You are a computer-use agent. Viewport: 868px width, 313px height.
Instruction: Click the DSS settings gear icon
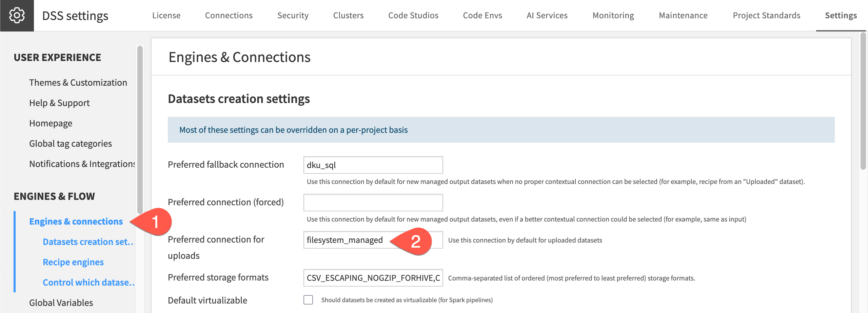pyautogui.click(x=17, y=16)
